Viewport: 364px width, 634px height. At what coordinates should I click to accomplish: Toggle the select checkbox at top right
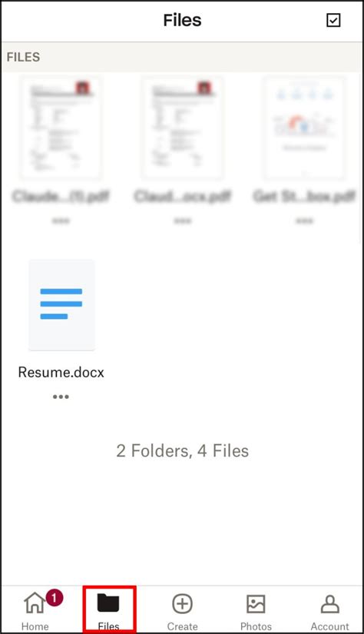pyautogui.click(x=333, y=20)
